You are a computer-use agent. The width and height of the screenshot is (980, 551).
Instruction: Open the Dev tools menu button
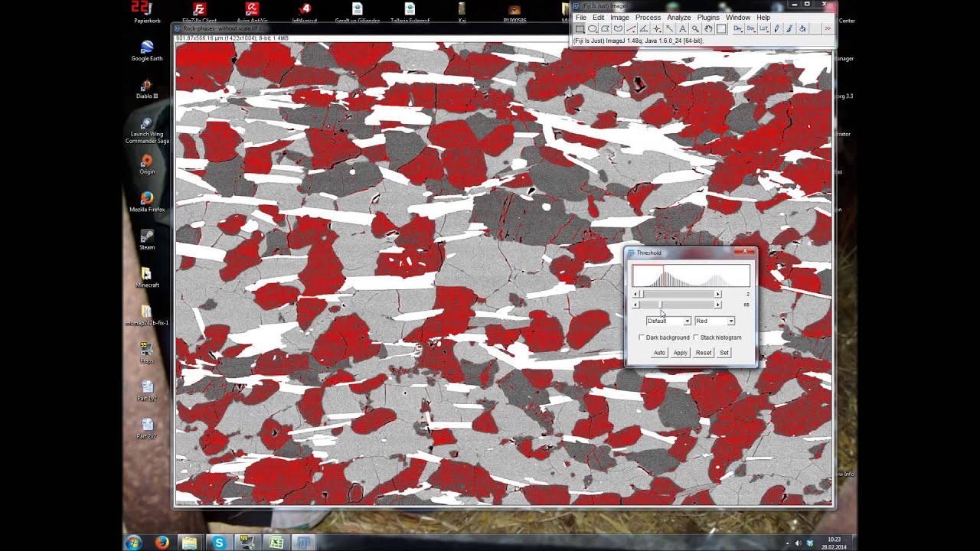coord(738,28)
